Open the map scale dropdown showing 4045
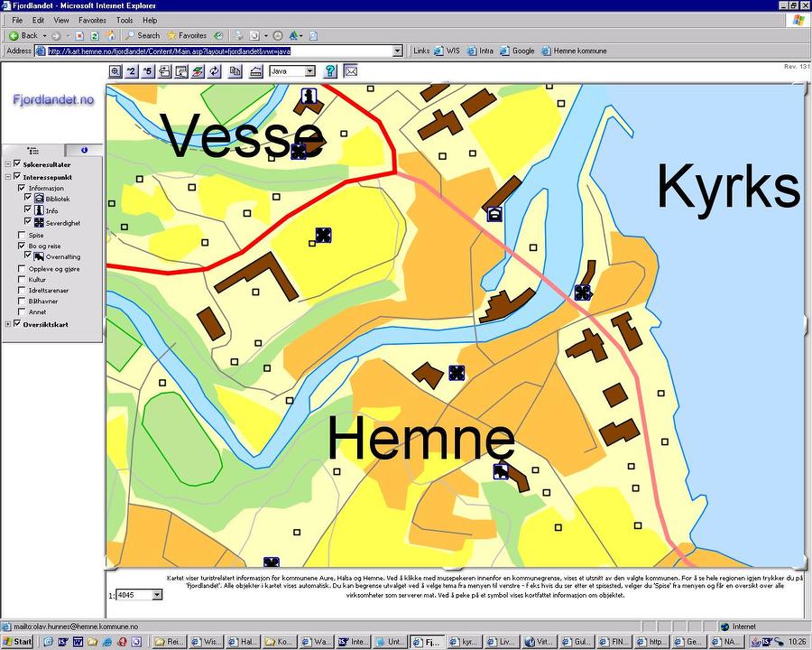 click(157, 595)
